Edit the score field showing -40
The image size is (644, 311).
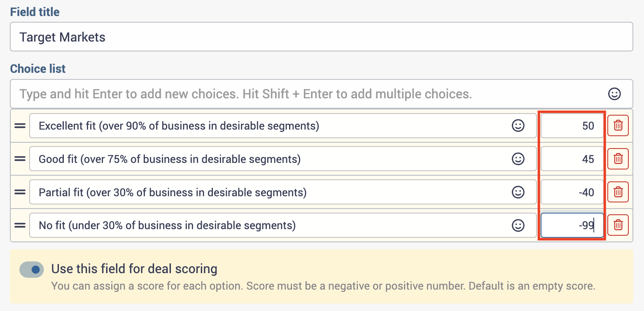coord(572,192)
